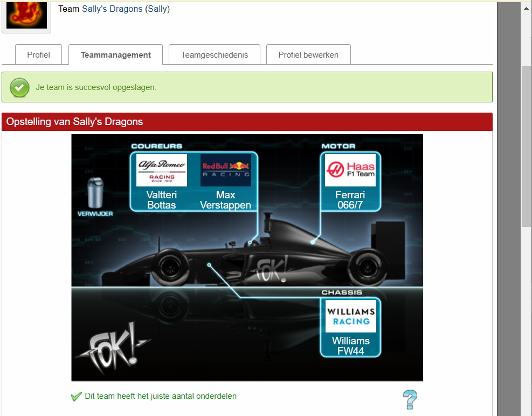Click the Valtteri Bottas driver name
Viewport: 532px width, 416px height.
pos(162,200)
